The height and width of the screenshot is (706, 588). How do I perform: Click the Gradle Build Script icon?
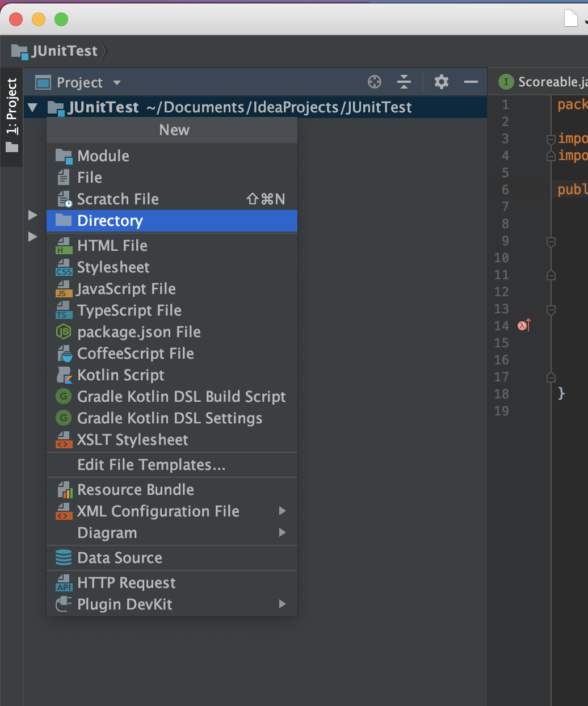(x=64, y=396)
